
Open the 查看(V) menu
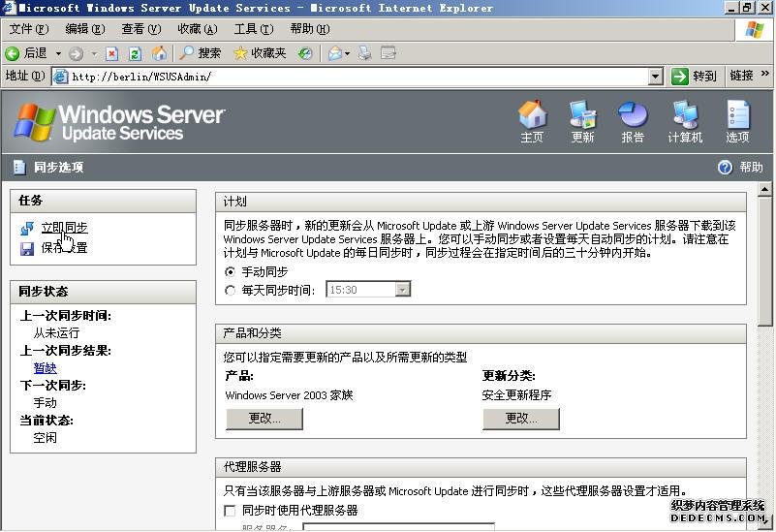click(141, 29)
